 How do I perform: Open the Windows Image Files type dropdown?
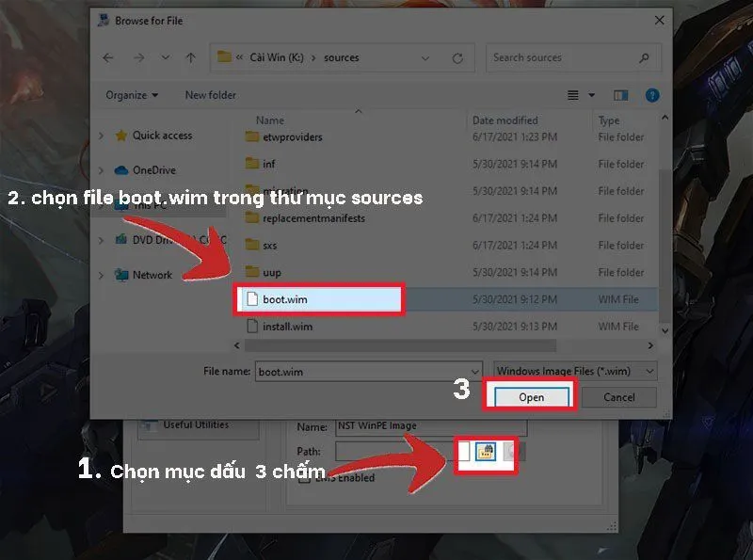648,371
